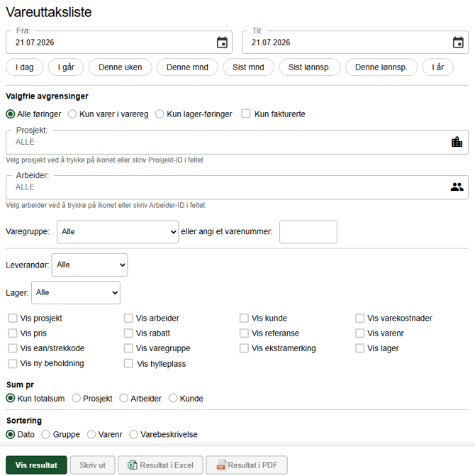Select Alle føringer radio button
475x476 pixels.
point(11,114)
